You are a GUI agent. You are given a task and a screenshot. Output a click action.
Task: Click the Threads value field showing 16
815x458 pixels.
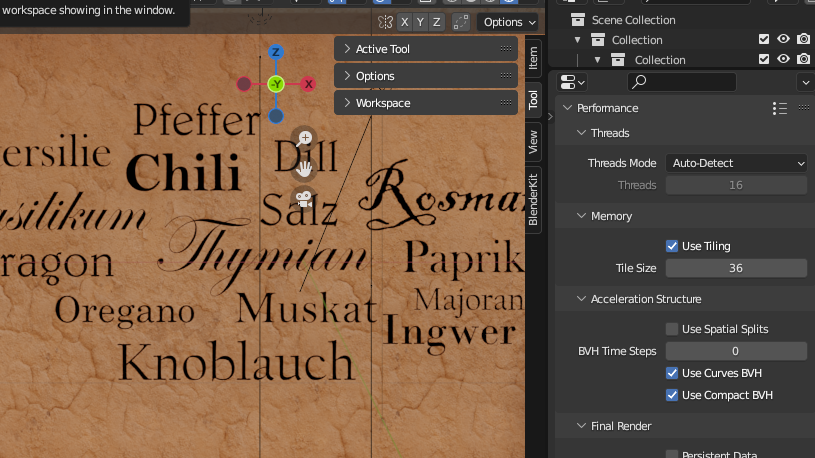[x=737, y=185]
